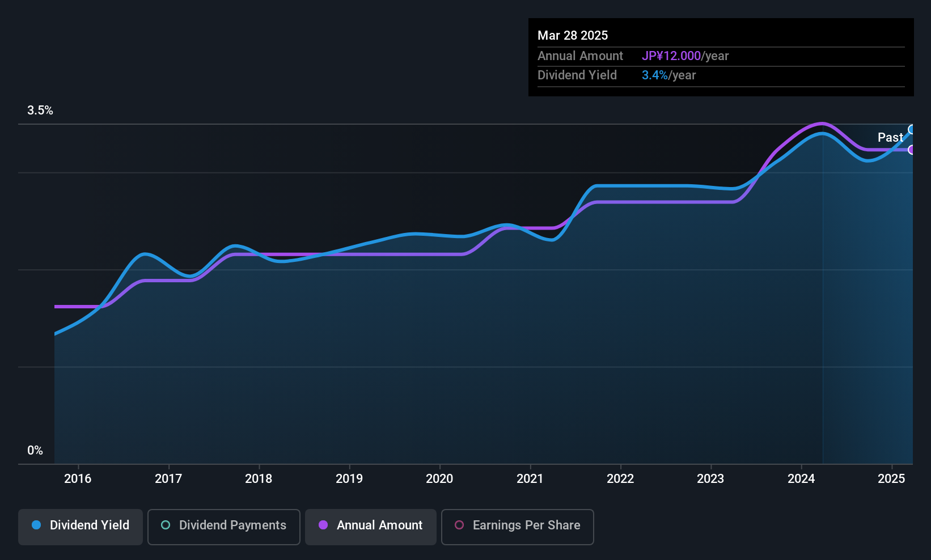
Task: Click the Past label on chart
Action: click(890, 137)
